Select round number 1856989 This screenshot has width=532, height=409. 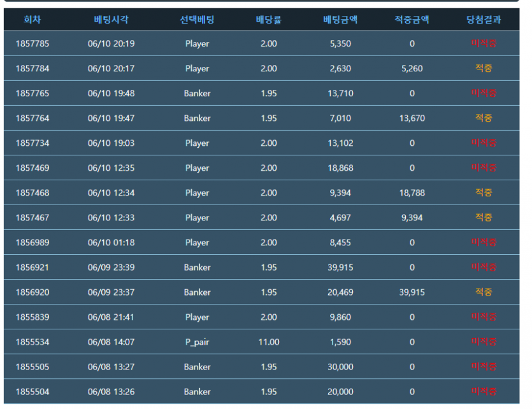pos(32,243)
